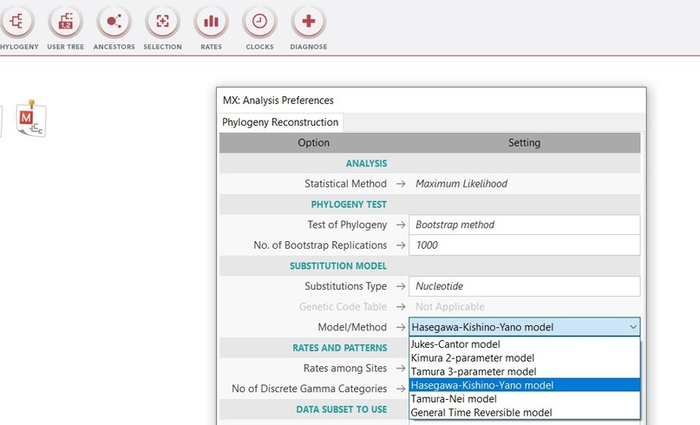The image size is (700, 425).
Task: Click the Statistical Method Maximum Likelihood setting
Action: 524,184
